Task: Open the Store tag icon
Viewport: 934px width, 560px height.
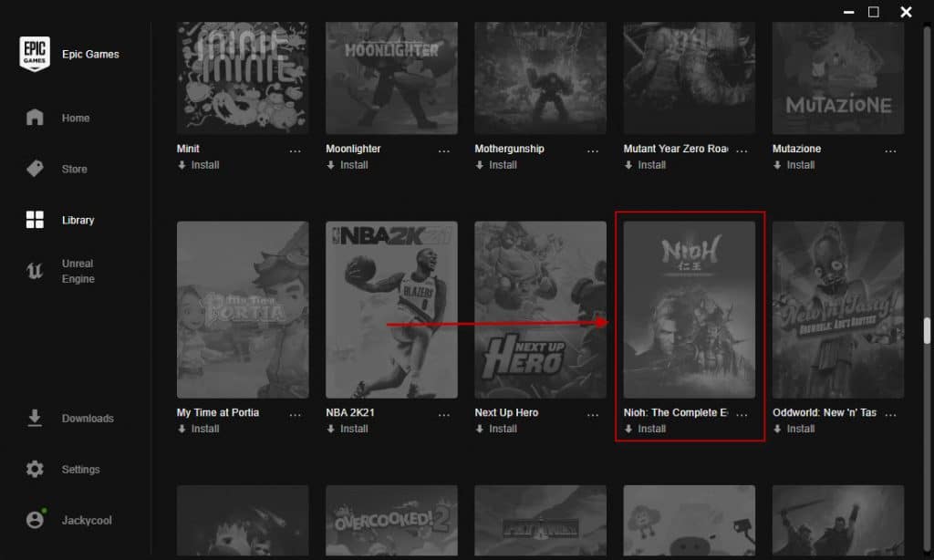Action: click(35, 169)
